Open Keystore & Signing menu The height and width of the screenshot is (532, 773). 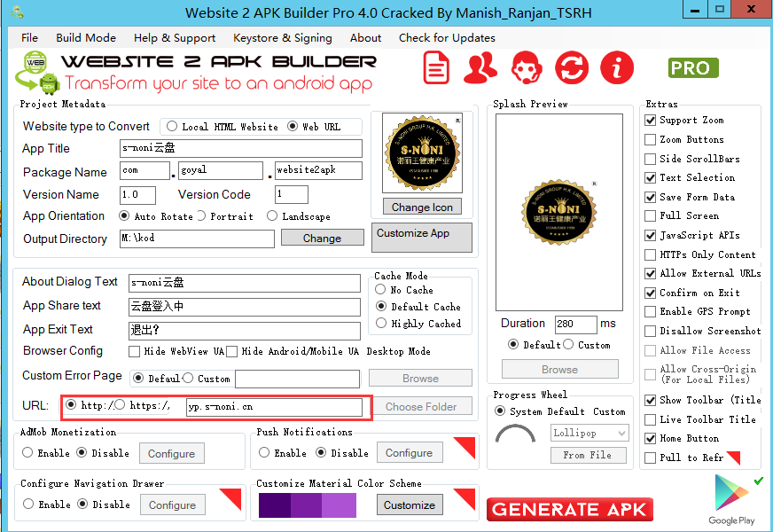pyautogui.click(x=283, y=37)
